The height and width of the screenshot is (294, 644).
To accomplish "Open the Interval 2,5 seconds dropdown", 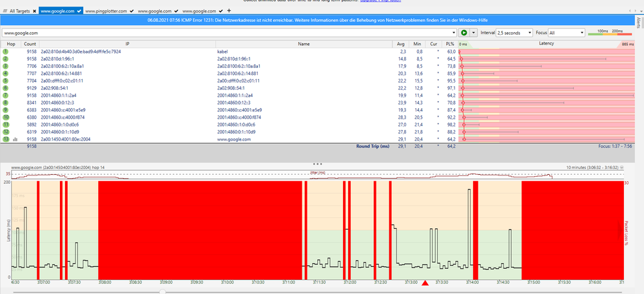I will click(x=514, y=32).
